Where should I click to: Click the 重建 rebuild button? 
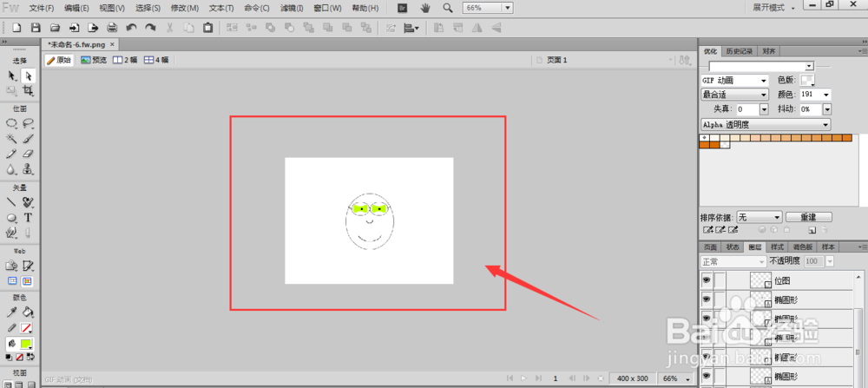click(x=808, y=217)
